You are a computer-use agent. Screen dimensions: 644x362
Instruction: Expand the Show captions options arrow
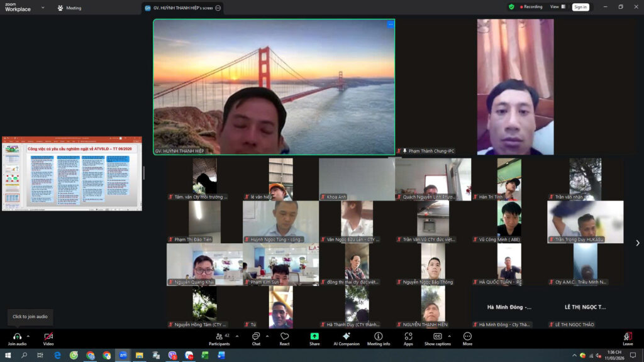point(449,336)
